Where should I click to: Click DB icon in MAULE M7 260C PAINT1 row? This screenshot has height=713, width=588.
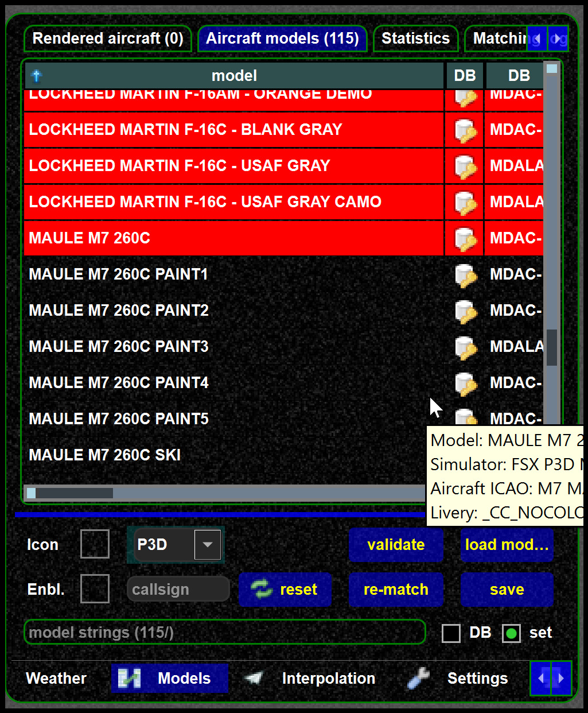pos(465,275)
